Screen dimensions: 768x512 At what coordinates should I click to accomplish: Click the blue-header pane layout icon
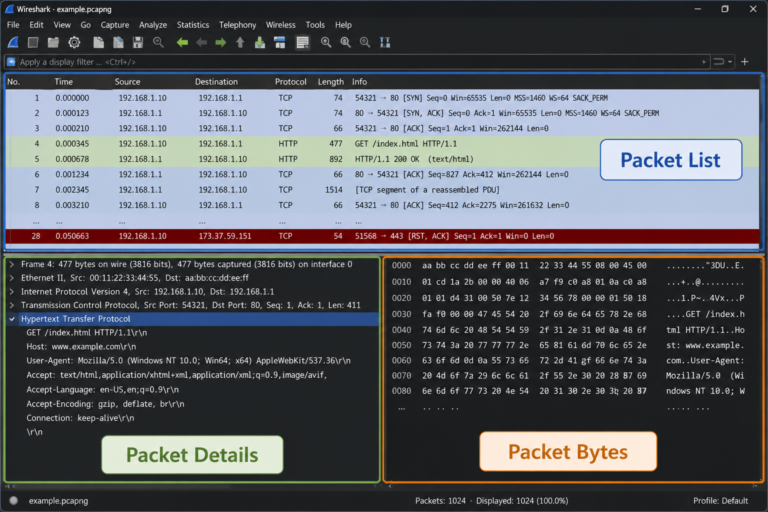point(280,43)
